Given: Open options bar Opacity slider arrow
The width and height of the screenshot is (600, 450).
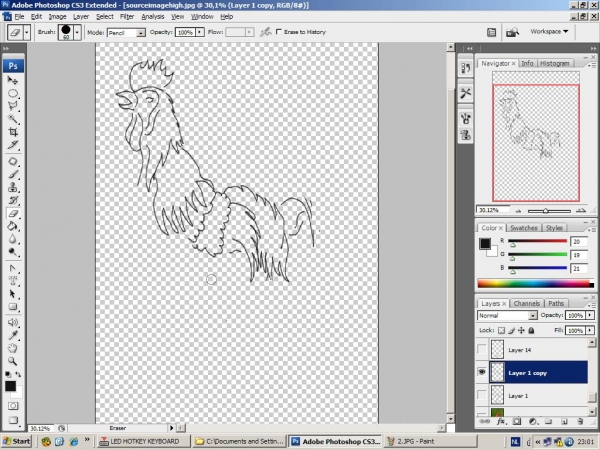Looking at the screenshot, I should tap(200, 33).
